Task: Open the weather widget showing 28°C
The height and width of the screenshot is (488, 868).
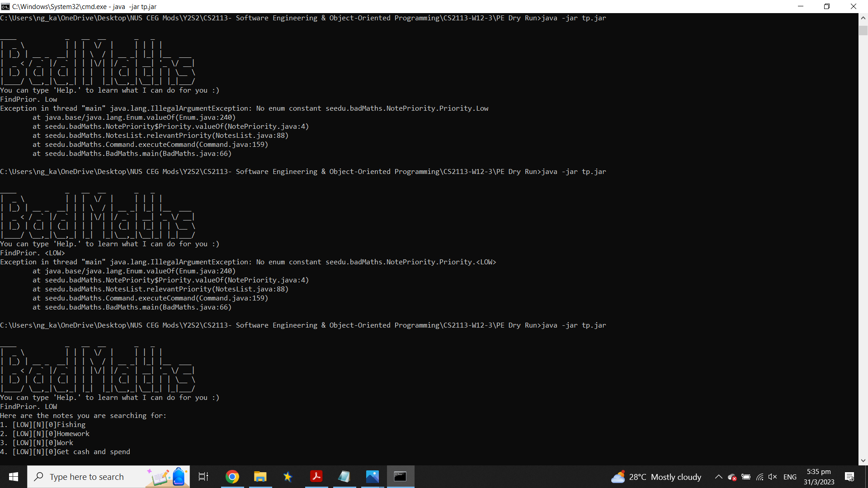Action: coord(656,477)
